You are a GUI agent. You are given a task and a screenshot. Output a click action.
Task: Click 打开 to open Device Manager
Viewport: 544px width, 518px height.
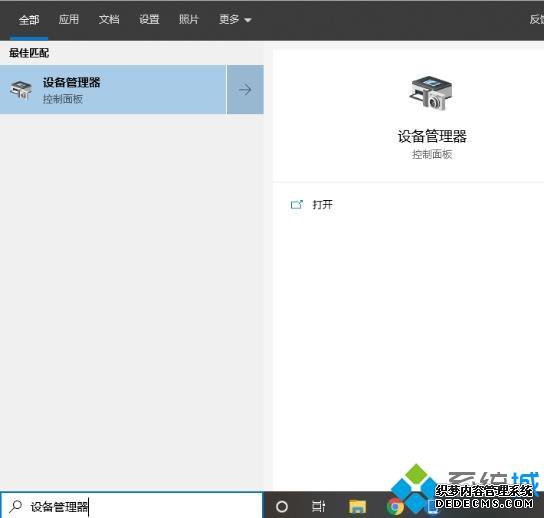tap(322, 205)
